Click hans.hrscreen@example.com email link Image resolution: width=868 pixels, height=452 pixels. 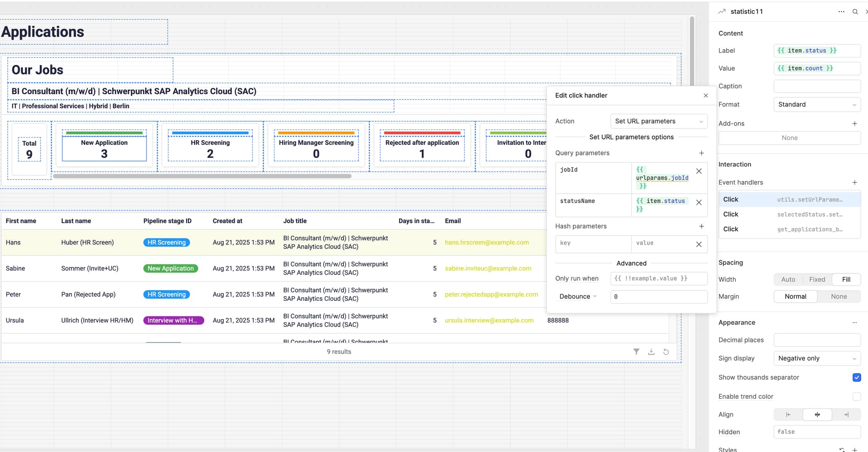[486, 243]
